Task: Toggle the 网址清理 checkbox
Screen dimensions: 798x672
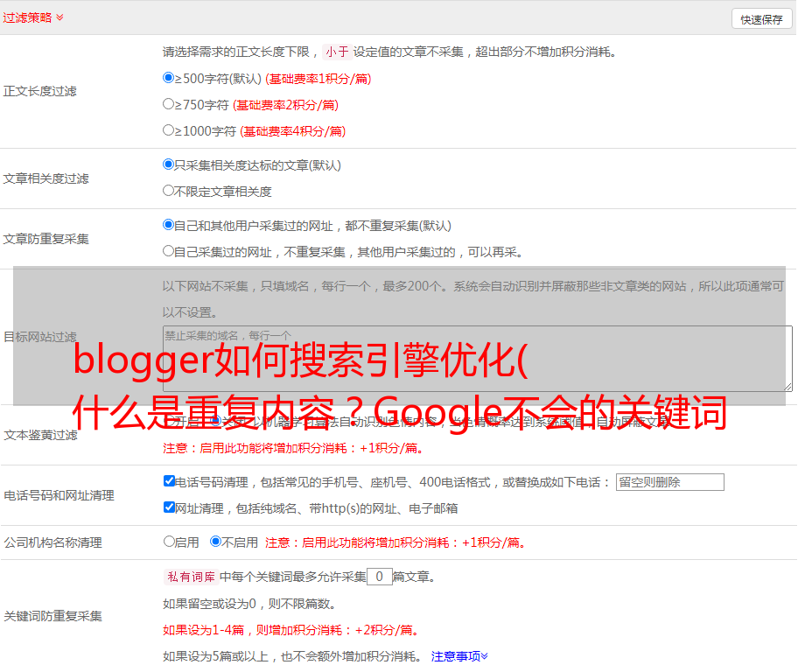Action: tap(169, 507)
